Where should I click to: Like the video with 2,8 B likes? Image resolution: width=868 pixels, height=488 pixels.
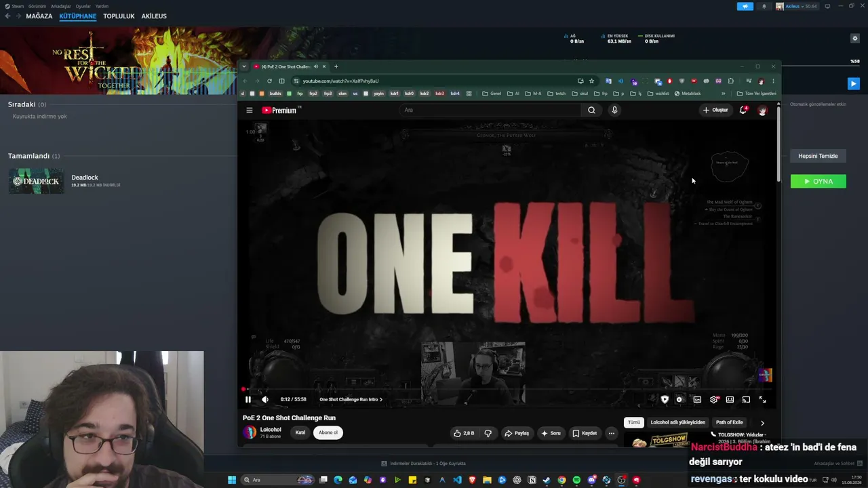pos(464,433)
